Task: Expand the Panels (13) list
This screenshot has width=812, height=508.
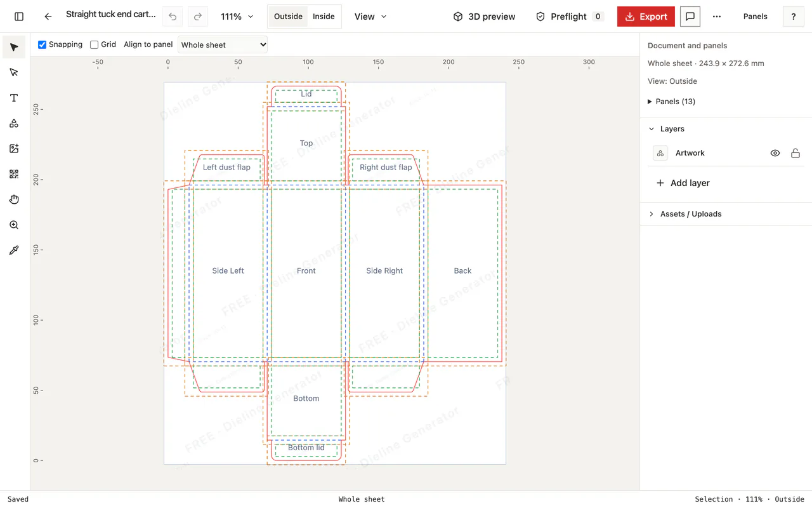Action: tap(671, 102)
